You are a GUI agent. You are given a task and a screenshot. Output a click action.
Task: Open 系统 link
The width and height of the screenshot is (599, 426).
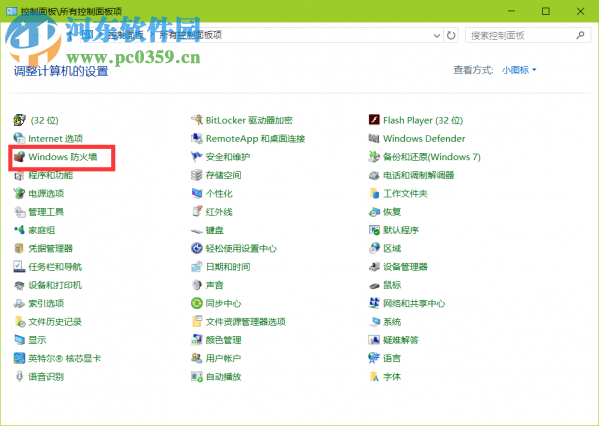(392, 322)
